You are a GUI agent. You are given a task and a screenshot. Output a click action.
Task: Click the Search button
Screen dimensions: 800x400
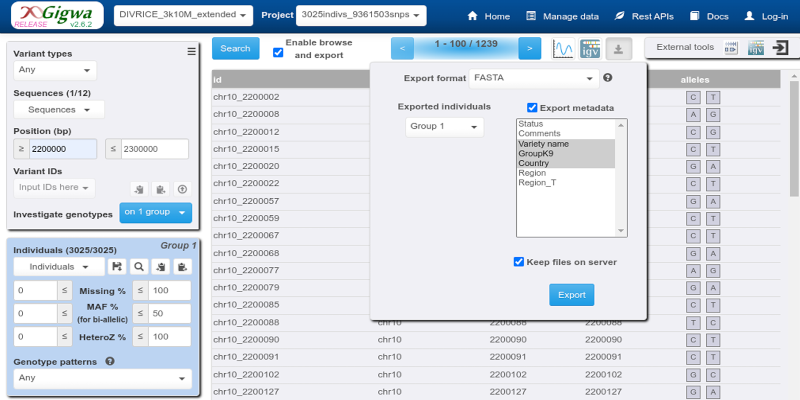click(235, 48)
